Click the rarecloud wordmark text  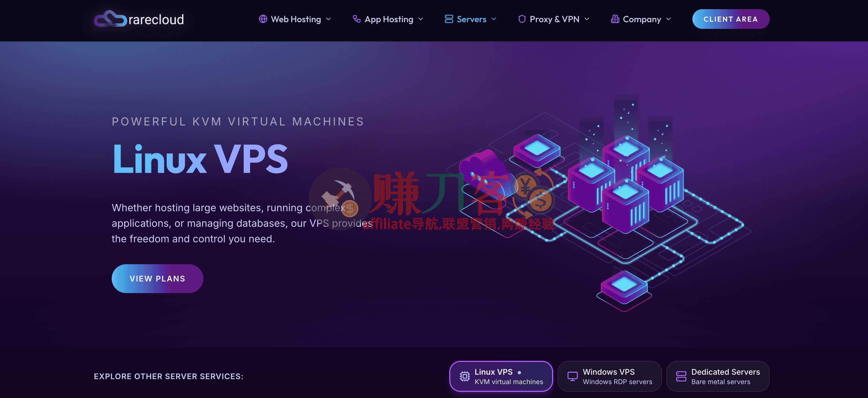click(156, 19)
